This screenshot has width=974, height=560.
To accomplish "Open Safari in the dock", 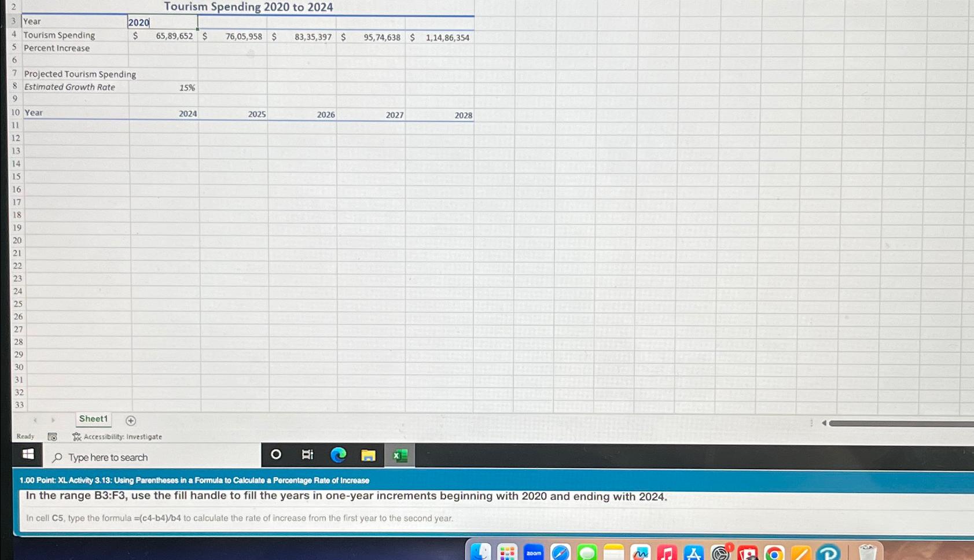I will (560, 552).
